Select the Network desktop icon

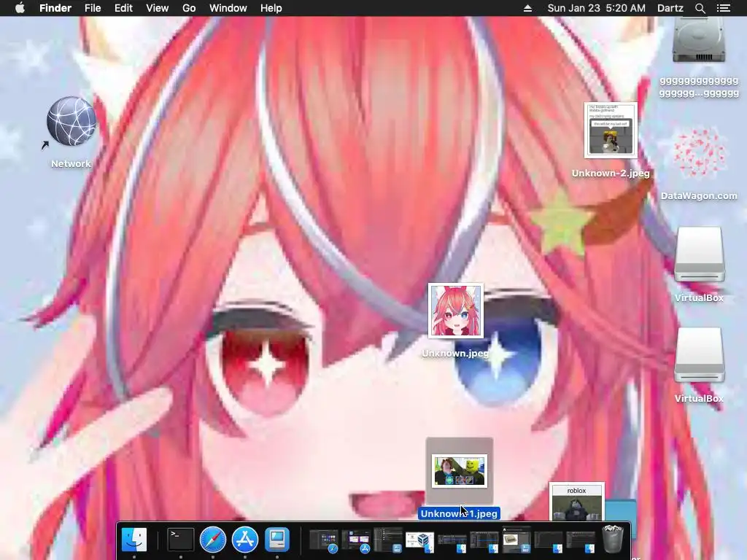pos(71,122)
